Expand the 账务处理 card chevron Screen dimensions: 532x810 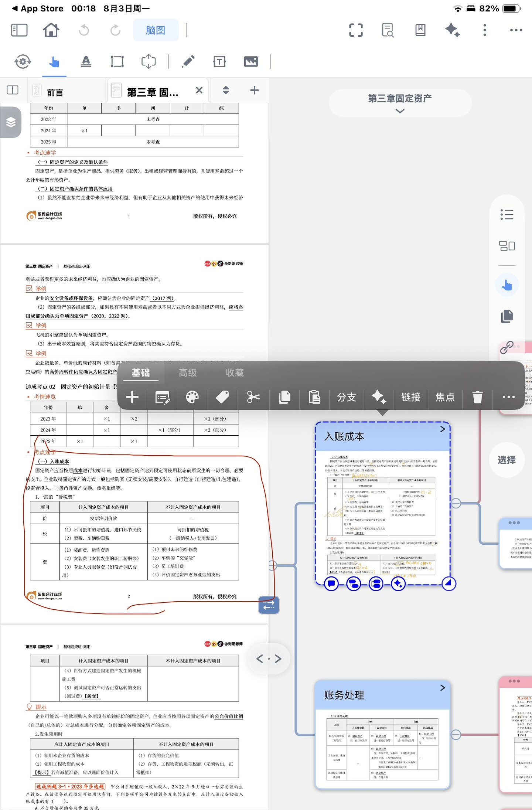coord(443,688)
